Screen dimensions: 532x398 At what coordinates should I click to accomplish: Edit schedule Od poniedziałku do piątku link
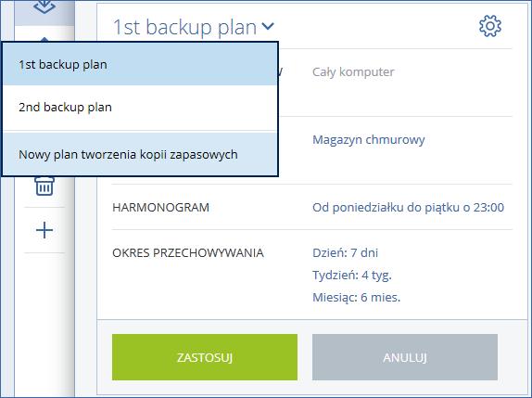click(408, 208)
